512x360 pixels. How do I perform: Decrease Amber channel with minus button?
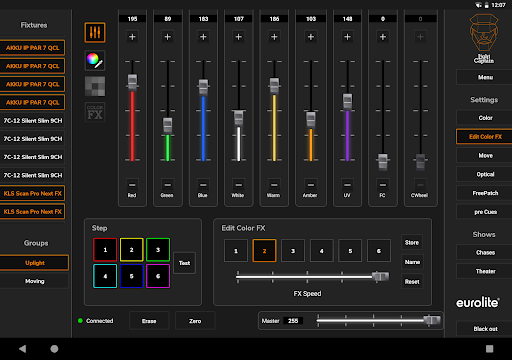tap(311, 185)
